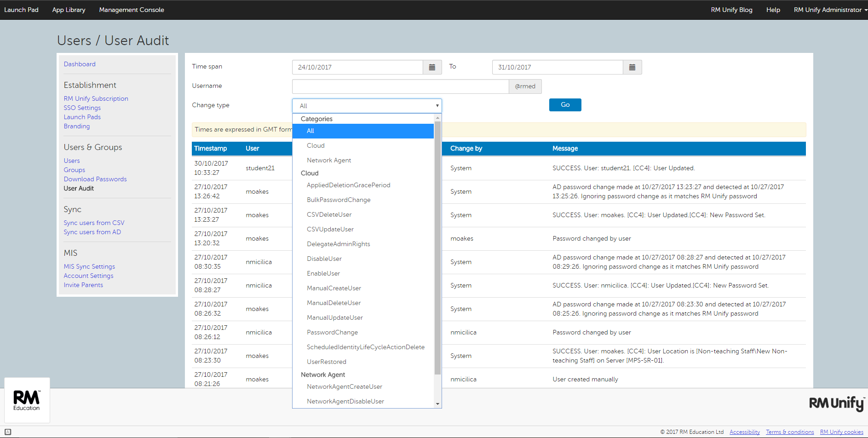
Task: Open Download Passwords page
Action: pyautogui.click(x=95, y=179)
